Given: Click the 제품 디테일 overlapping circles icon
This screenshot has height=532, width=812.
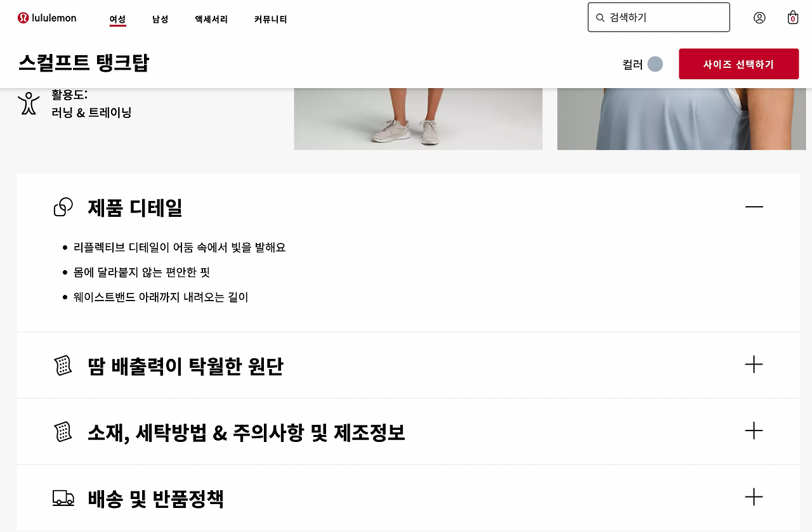Looking at the screenshot, I should coord(63,207).
